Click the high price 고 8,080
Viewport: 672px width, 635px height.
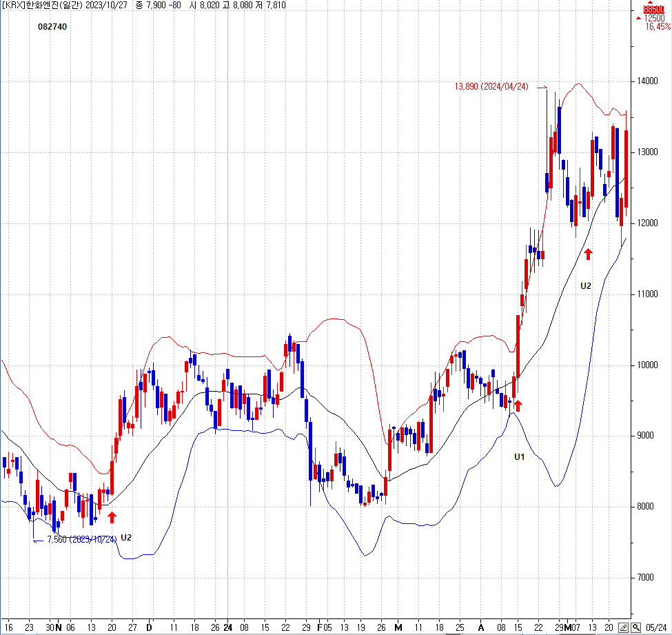237,5
